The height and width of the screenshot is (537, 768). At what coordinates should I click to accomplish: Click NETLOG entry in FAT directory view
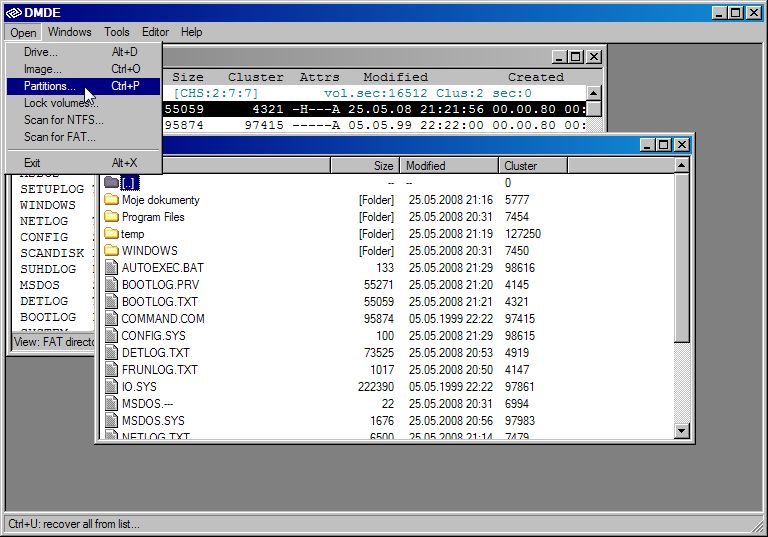tap(44, 221)
